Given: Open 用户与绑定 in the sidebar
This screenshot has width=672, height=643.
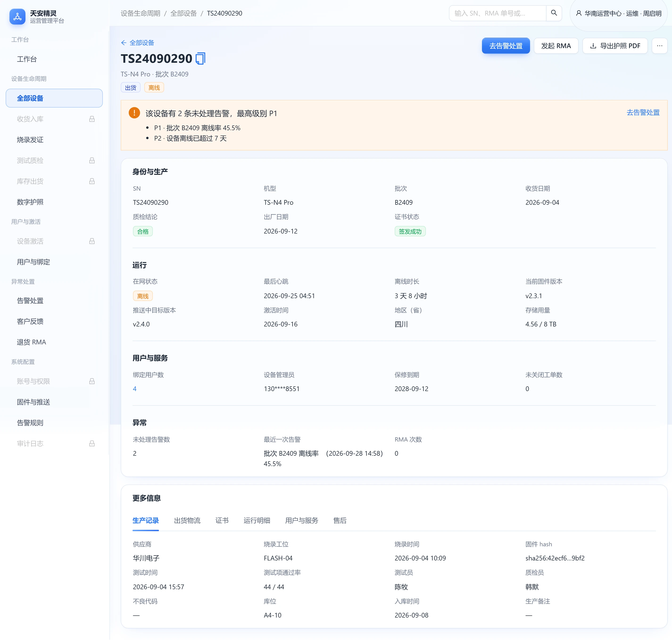Looking at the screenshot, I should (54, 262).
